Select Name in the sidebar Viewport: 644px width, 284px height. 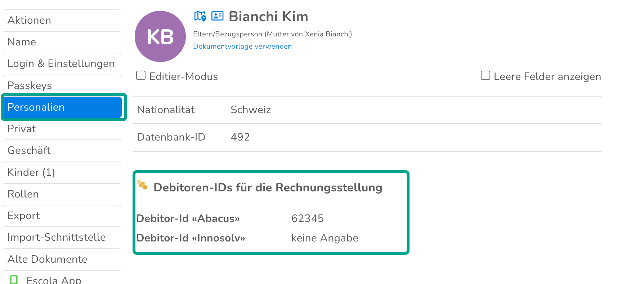coord(62,42)
